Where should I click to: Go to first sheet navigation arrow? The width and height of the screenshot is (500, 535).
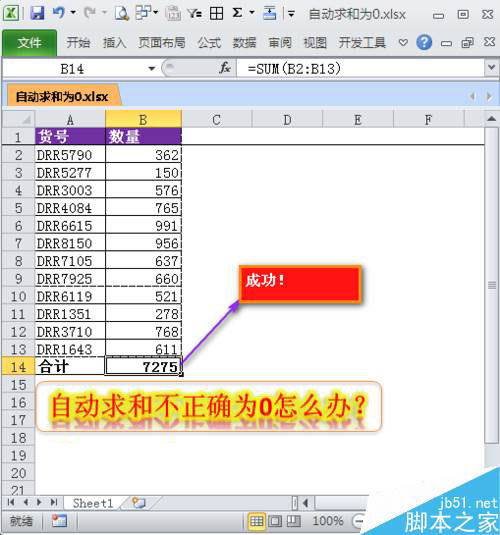pos(11,502)
